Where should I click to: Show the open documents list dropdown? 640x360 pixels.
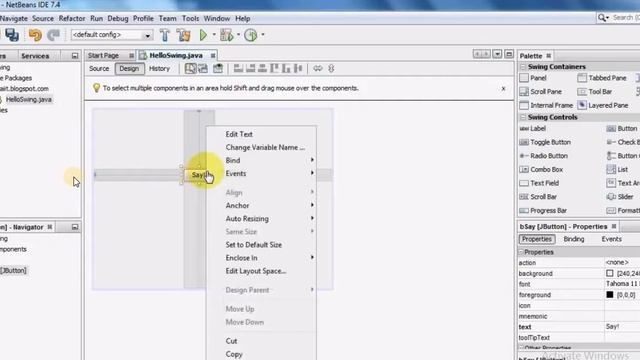click(x=497, y=54)
